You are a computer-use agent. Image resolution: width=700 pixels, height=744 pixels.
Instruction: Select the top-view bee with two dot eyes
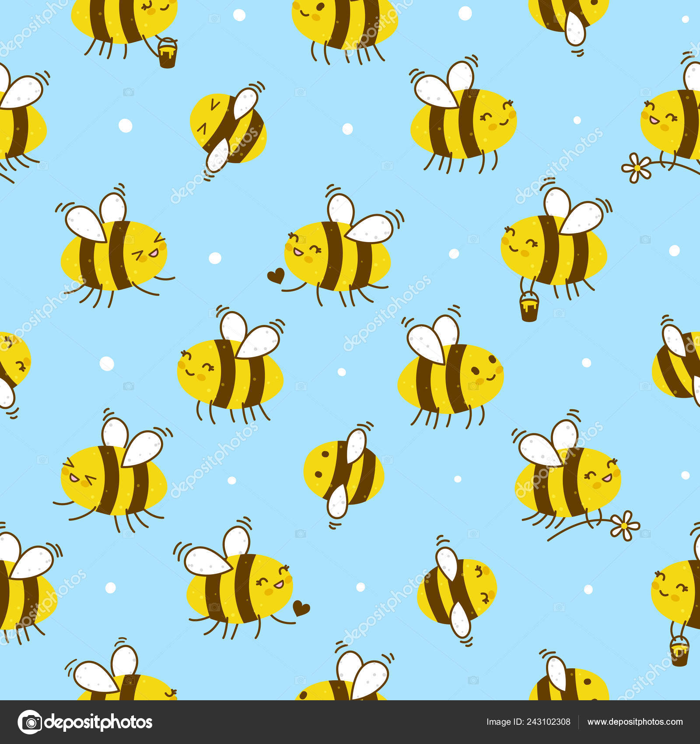(x=343, y=474)
